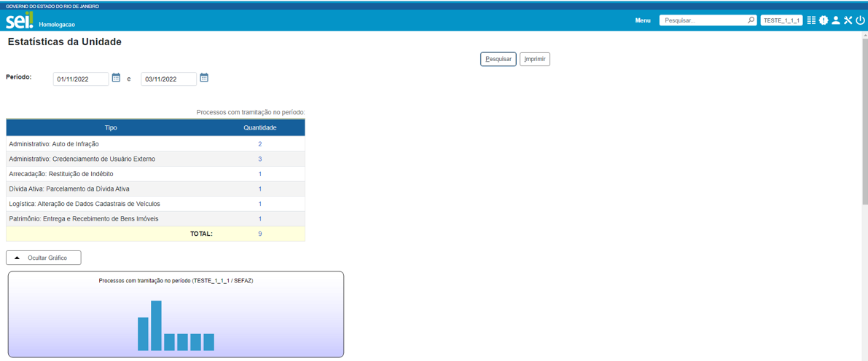This screenshot has height=361, width=868.
Task: Open calendar picker for end date
Action: 204,78
